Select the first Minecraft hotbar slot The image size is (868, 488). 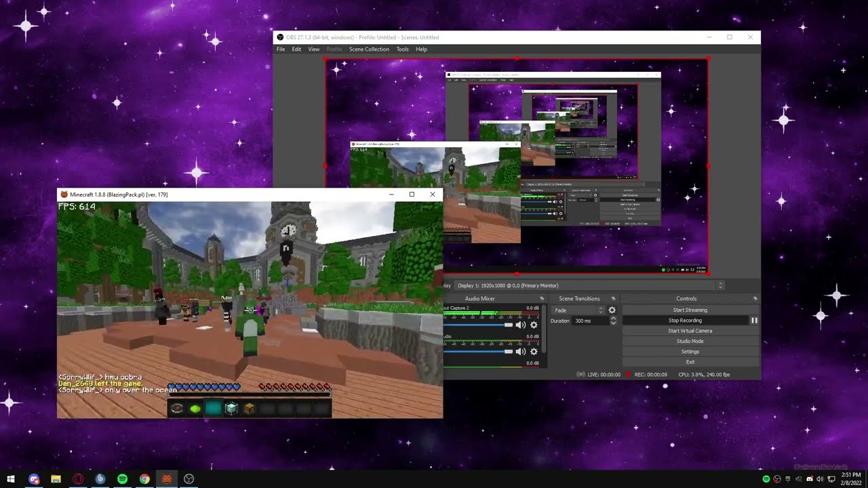(177, 408)
